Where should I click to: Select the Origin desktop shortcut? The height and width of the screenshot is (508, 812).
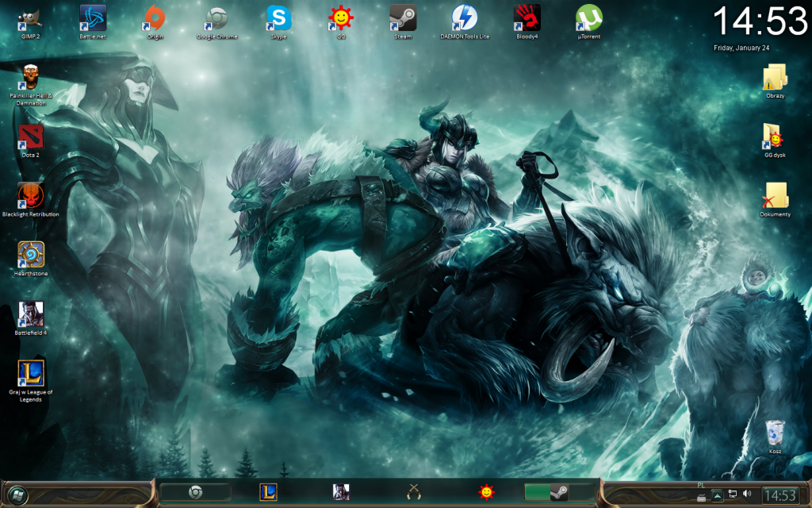(155, 23)
